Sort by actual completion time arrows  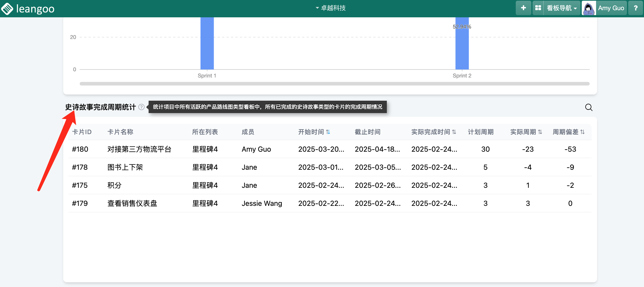pyautogui.click(x=454, y=132)
